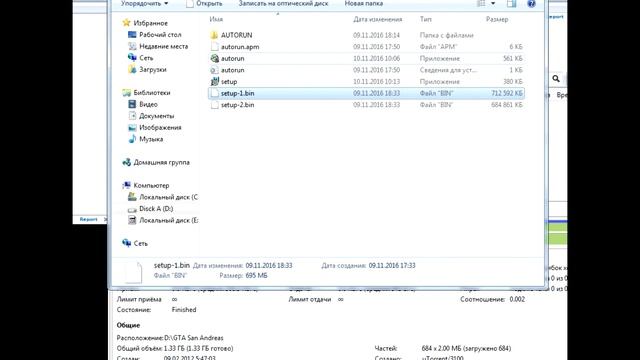640x360 pixels.
Task: Select the Изображения library
Action: [x=160, y=127]
